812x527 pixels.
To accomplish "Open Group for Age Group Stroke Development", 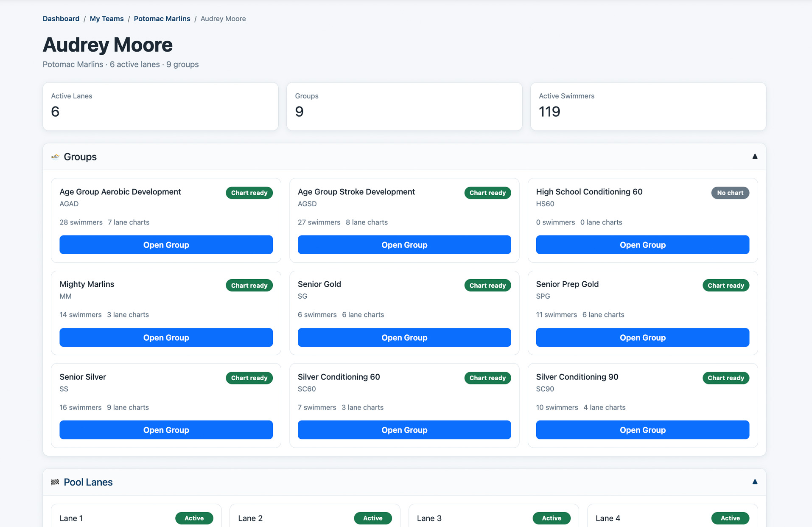I will tap(404, 245).
